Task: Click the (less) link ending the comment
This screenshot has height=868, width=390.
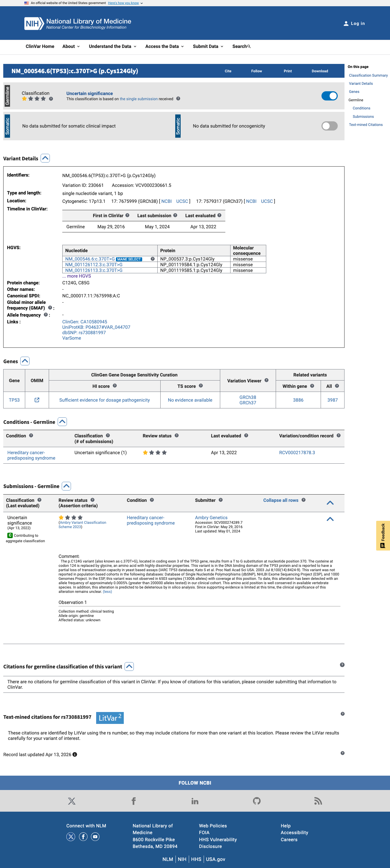Action: (x=107, y=591)
